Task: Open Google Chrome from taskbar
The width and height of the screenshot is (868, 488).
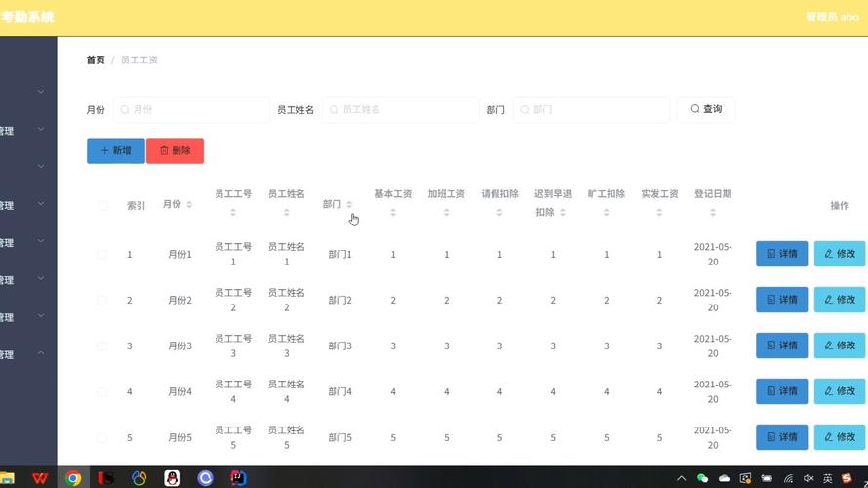Action: click(x=73, y=478)
